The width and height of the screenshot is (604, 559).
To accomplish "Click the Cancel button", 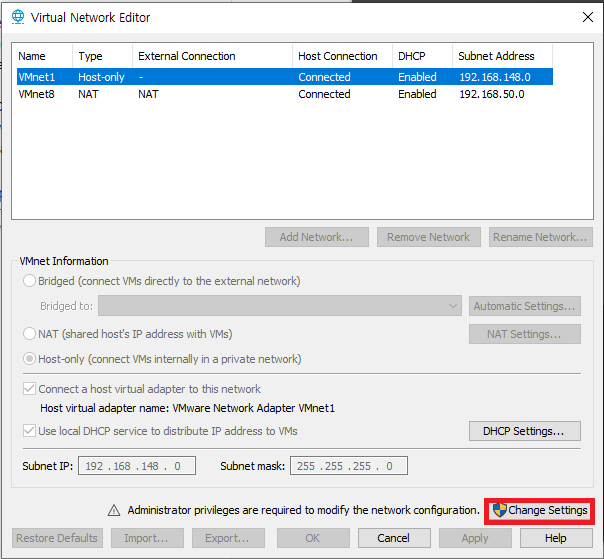I will click(x=394, y=538).
